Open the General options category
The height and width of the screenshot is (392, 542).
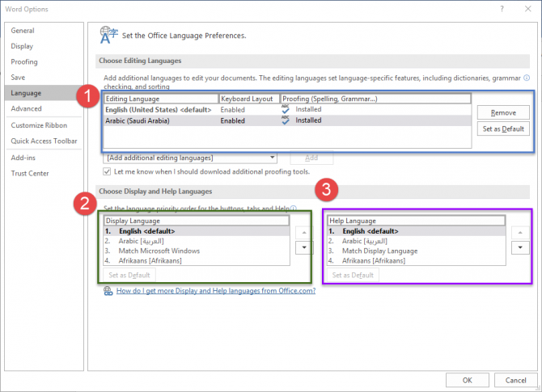click(x=23, y=31)
